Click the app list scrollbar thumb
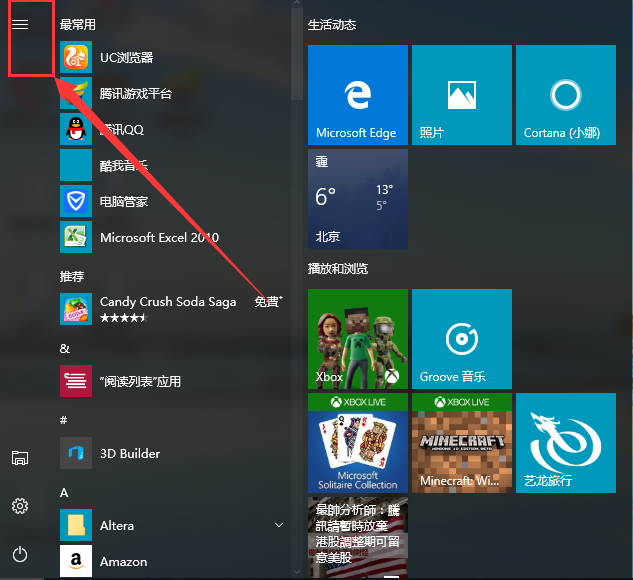 click(297, 54)
